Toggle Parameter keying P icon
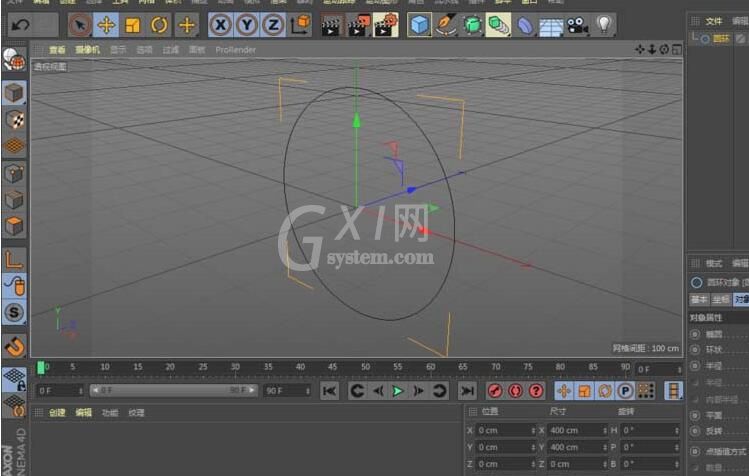This screenshot has width=749, height=476. click(x=625, y=391)
